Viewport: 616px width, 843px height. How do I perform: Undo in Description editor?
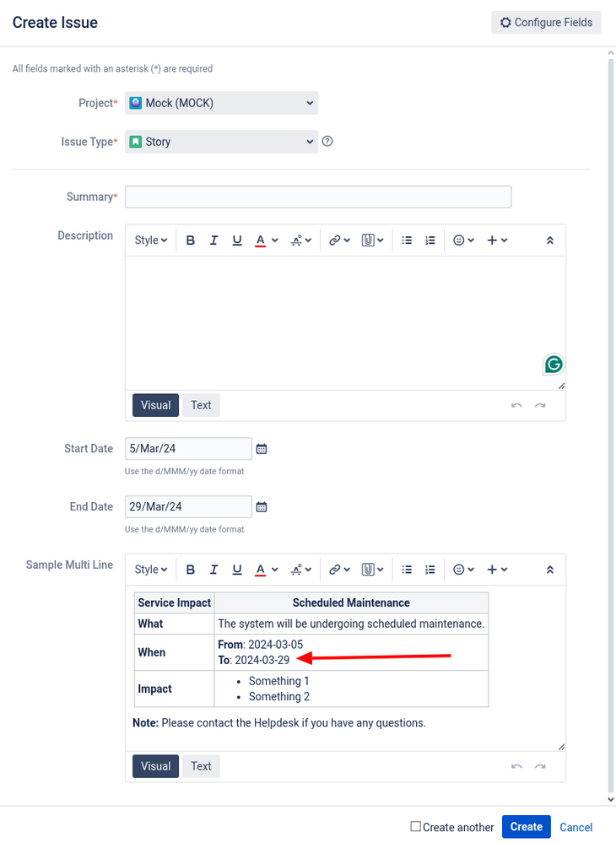516,405
